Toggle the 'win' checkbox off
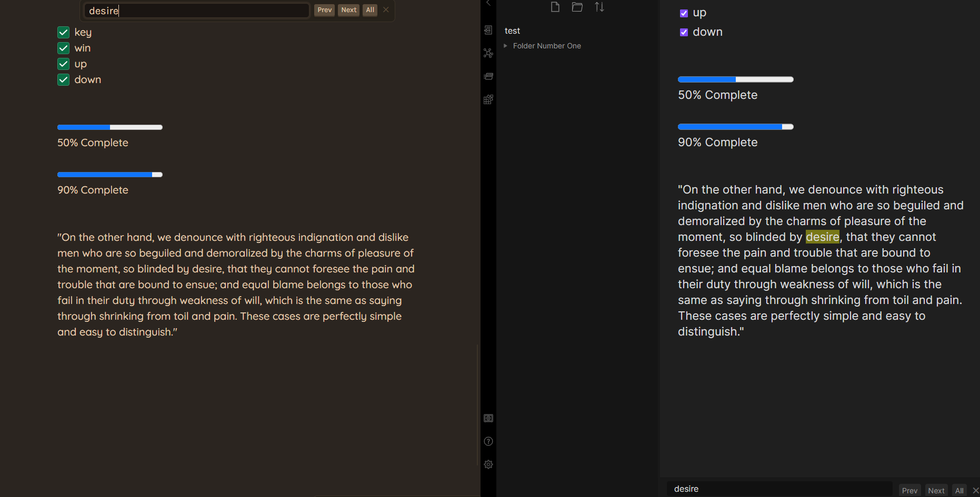This screenshot has width=980, height=497. tap(63, 48)
